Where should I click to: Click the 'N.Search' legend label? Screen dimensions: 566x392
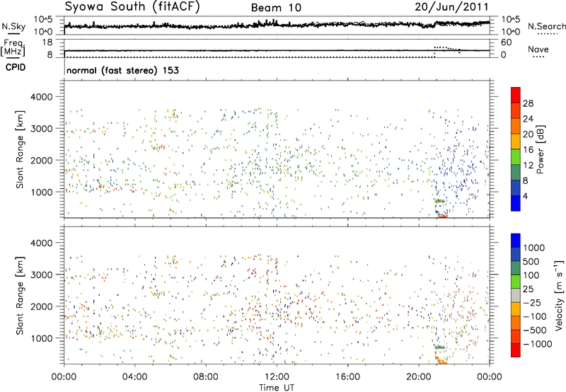(x=546, y=26)
